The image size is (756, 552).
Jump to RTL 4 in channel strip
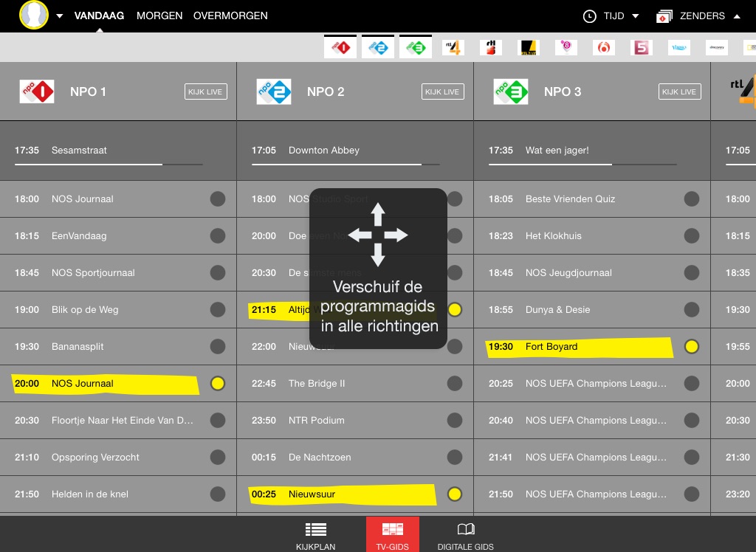click(x=453, y=47)
